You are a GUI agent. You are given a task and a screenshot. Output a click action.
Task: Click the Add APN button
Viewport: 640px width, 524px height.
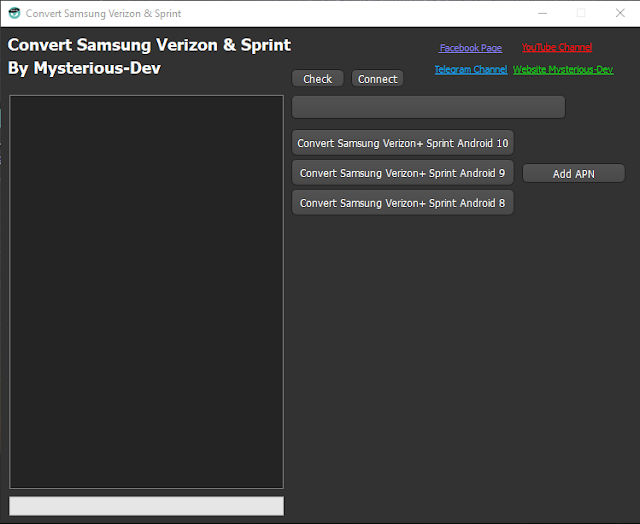[573, 174]
